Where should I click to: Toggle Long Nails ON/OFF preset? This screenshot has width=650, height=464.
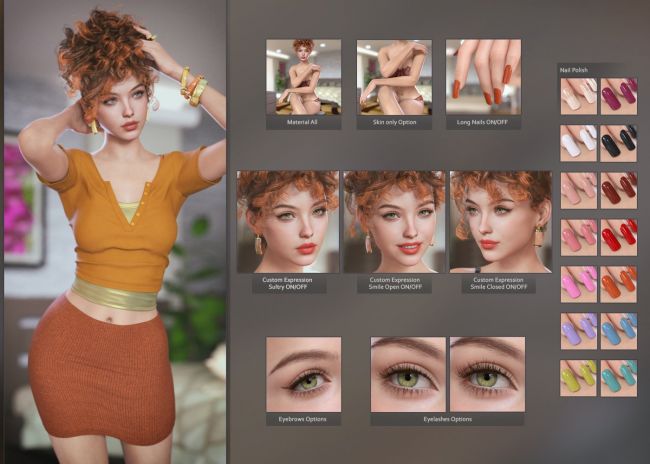(x=483, y=77)
